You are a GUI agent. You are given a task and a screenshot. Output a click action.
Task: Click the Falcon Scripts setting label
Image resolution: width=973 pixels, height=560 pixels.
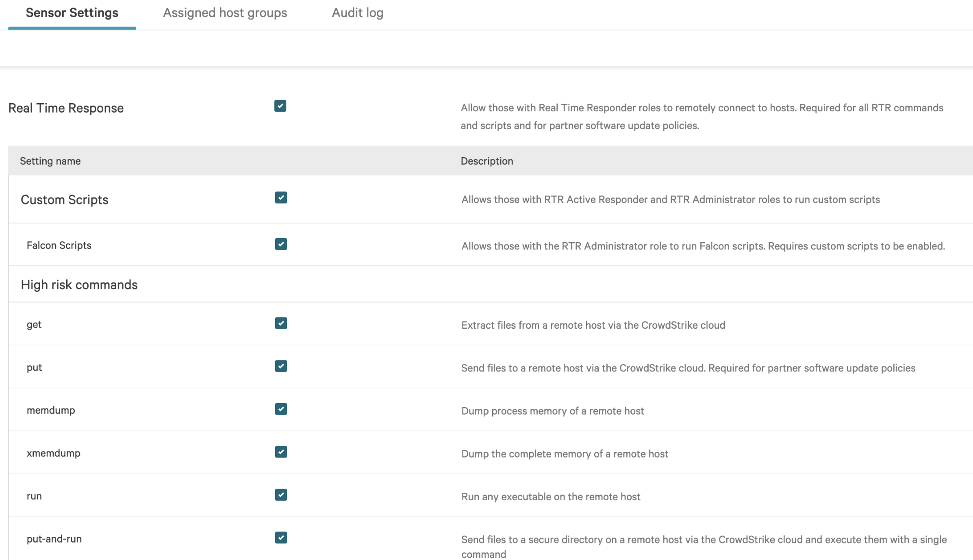click(59, 245)
